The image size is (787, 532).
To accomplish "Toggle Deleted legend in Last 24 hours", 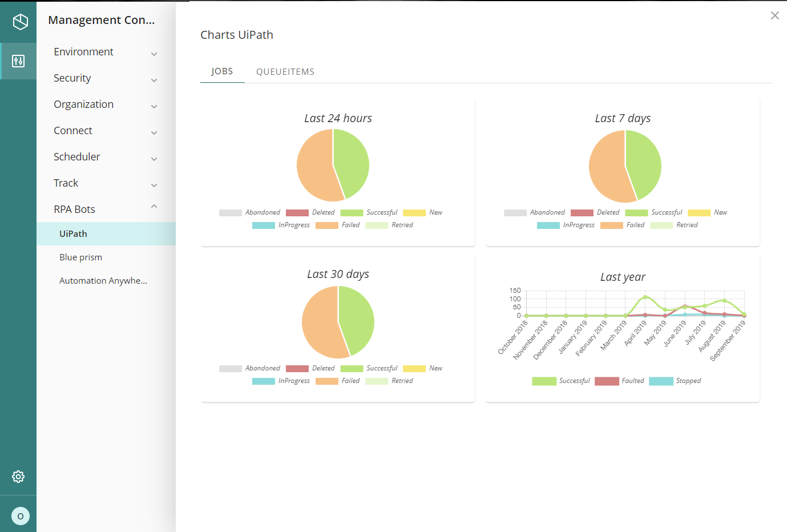I will click(310, 212).
